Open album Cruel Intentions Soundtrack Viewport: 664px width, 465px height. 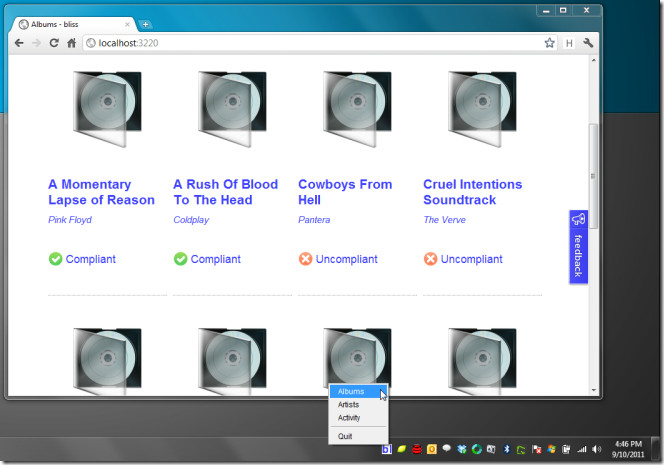tap(473, 192)
